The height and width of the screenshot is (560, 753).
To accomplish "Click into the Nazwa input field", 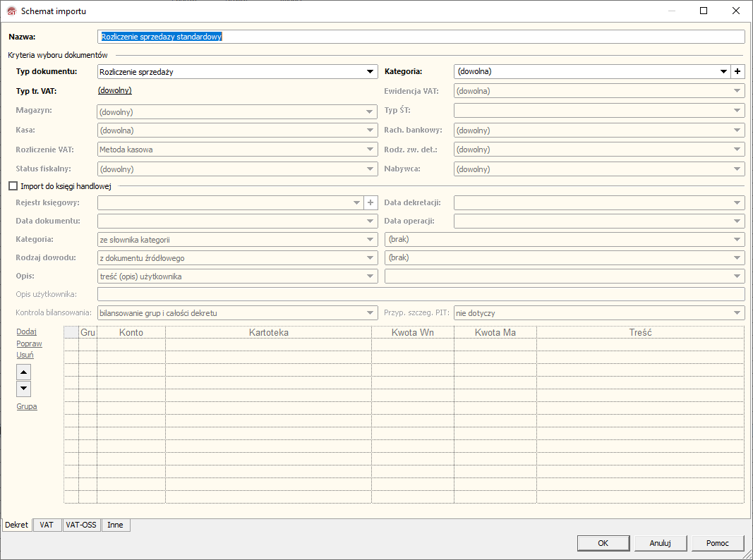I will (x=421, y=37).
